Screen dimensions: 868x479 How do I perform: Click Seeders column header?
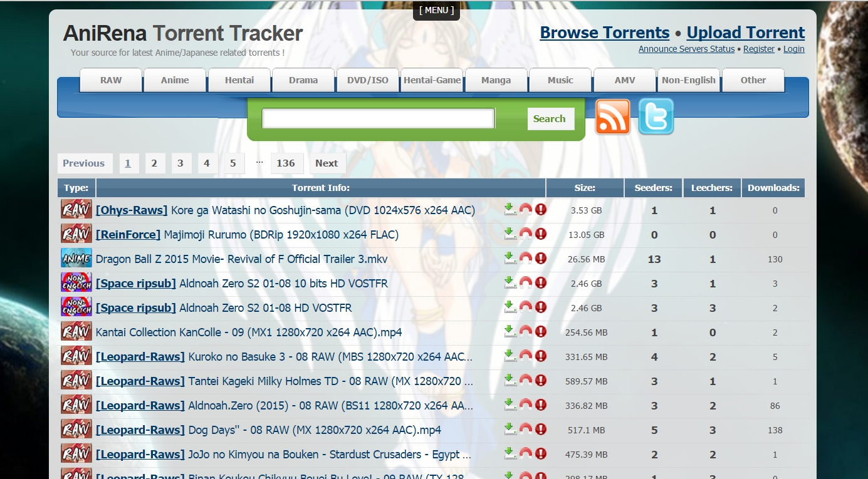click(654, 188)
